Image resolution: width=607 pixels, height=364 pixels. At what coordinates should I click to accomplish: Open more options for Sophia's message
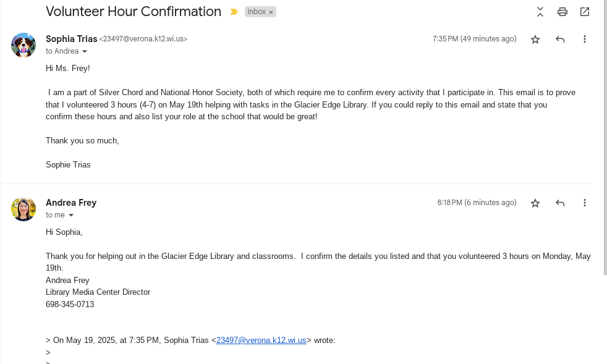pos(584,40)
